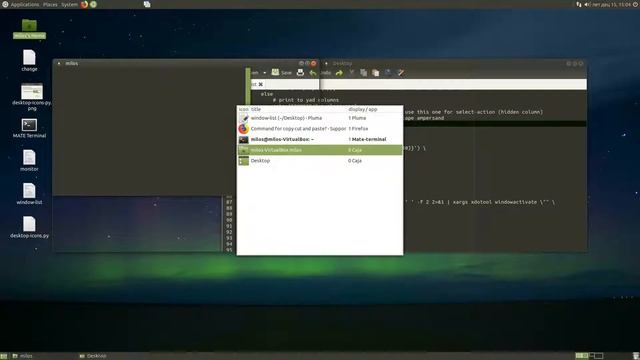Click the Find and Replace icon in Pluma
The width and height of the screenshot is (640, 360).
[400, 73]
